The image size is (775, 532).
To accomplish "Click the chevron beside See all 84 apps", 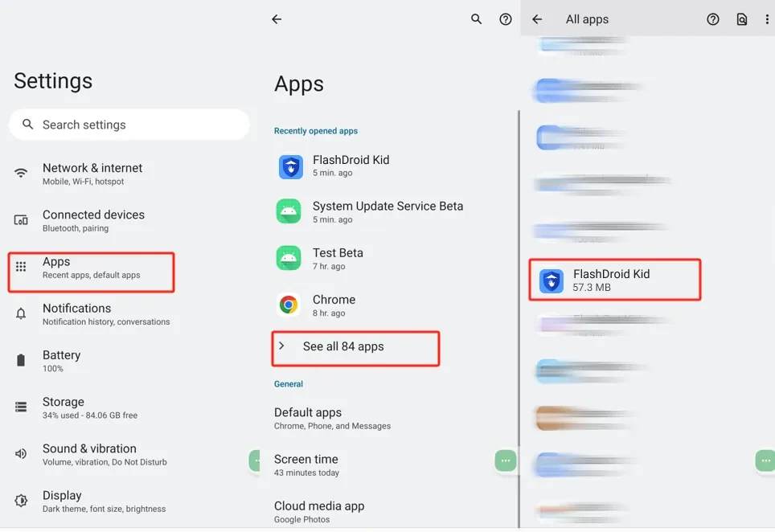I will (x=281, y=346).
